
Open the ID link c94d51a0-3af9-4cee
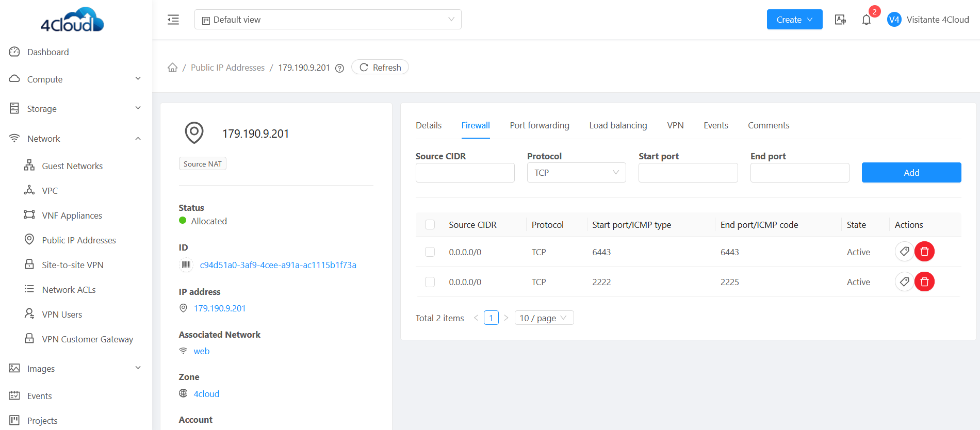tap(278, 264)
